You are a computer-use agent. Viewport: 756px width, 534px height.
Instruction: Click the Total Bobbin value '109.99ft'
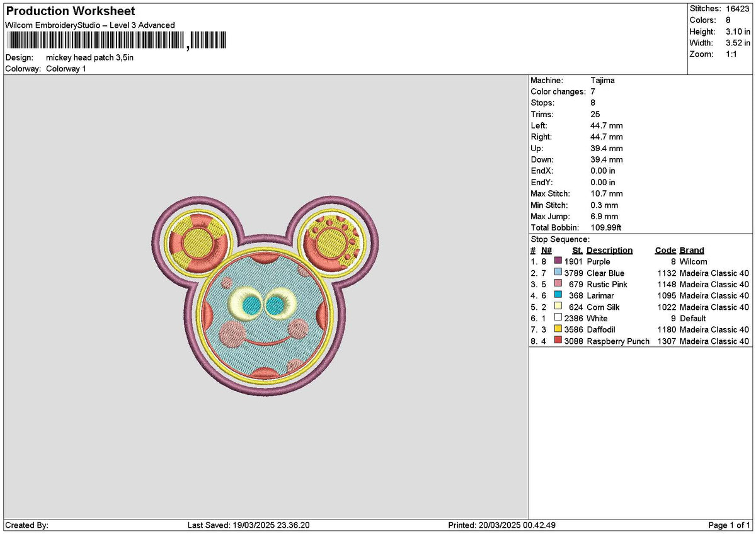coord(606,227)
